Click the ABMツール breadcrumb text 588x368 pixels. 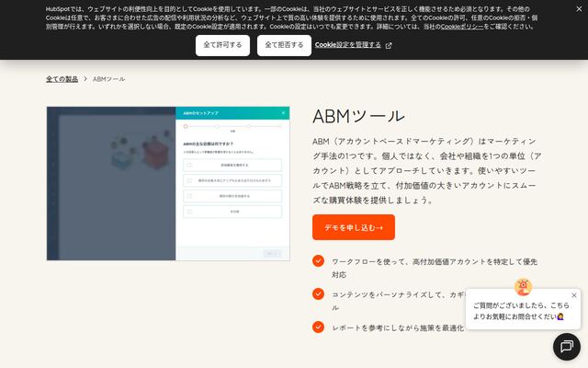point(108,79)
